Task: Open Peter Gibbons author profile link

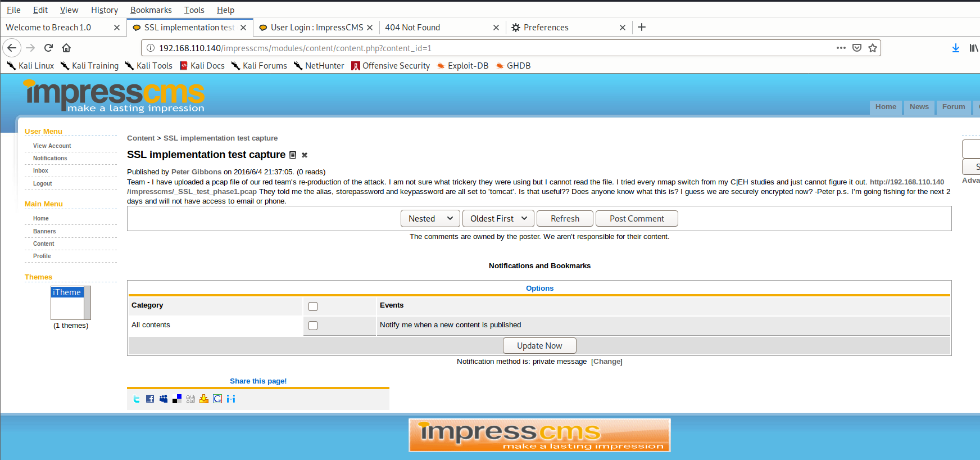Action: 197,172
